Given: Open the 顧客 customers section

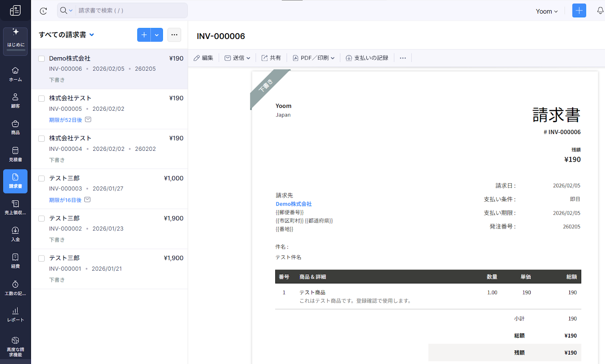Looking at the screenshot, I should click(x=16, y=101).
